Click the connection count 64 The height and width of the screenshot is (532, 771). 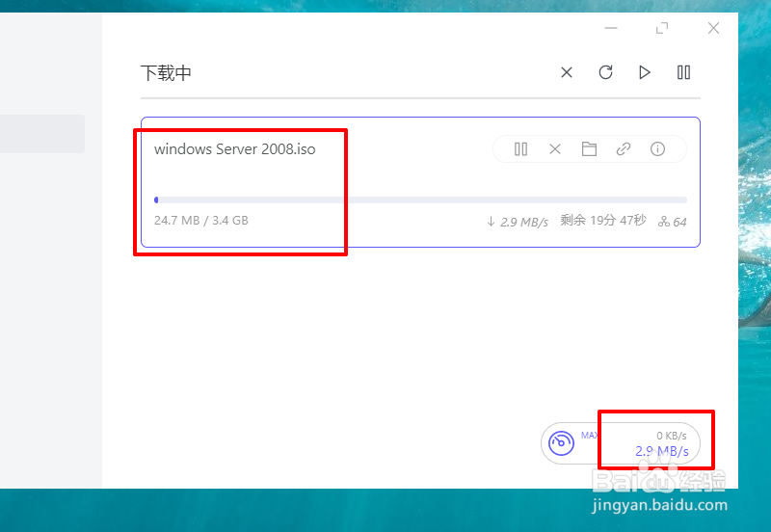tap(672, 222)
